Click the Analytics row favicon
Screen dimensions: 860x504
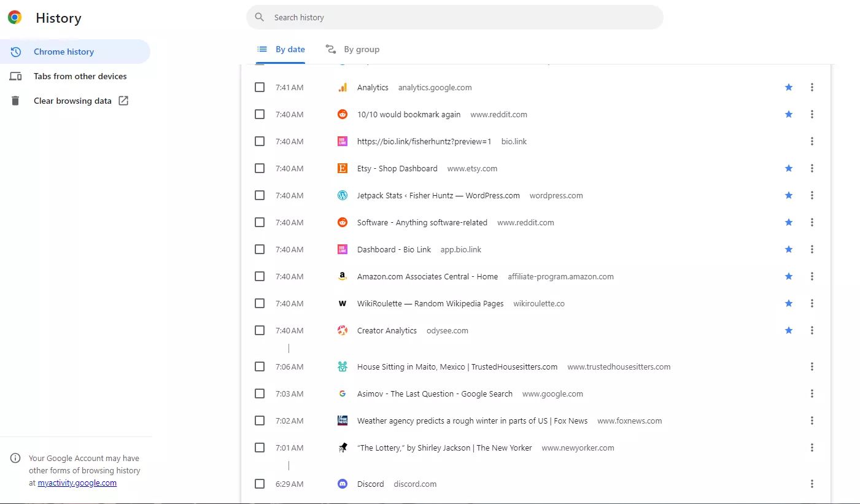point(343,87)
